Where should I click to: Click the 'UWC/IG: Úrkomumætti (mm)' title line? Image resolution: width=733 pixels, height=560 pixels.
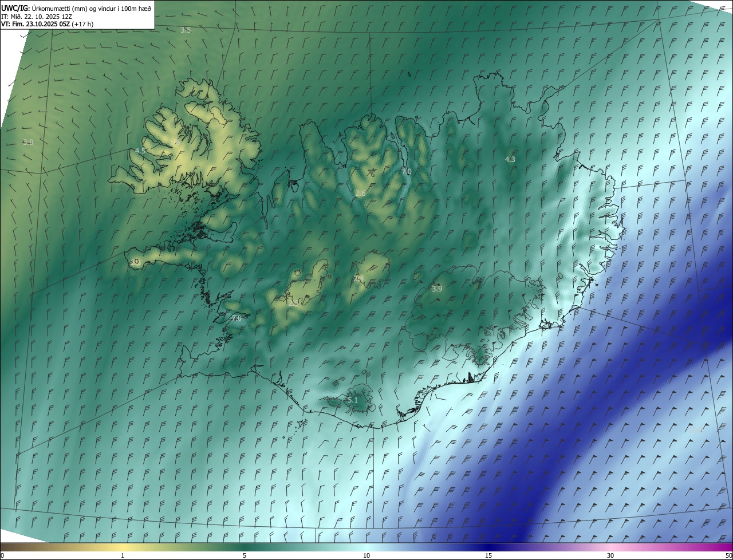pyautogui.click(x=76, y=7)
